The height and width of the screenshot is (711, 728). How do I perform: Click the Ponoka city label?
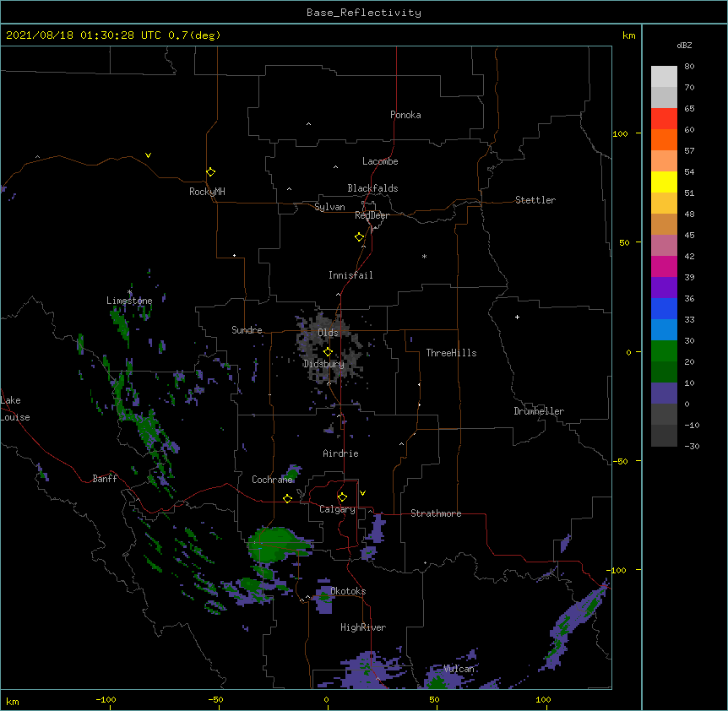(x=405, y=115)
